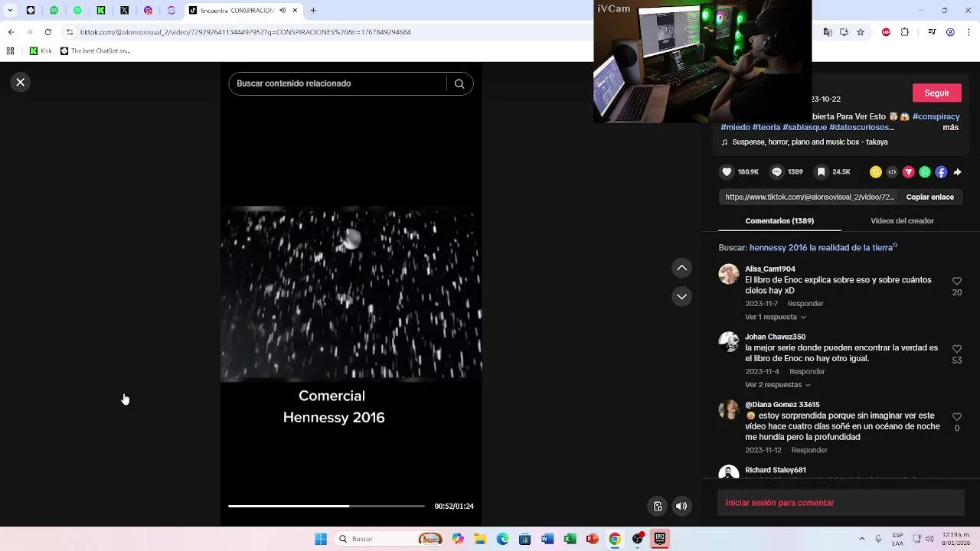Like the video with the heart icon

coord(727,172)
